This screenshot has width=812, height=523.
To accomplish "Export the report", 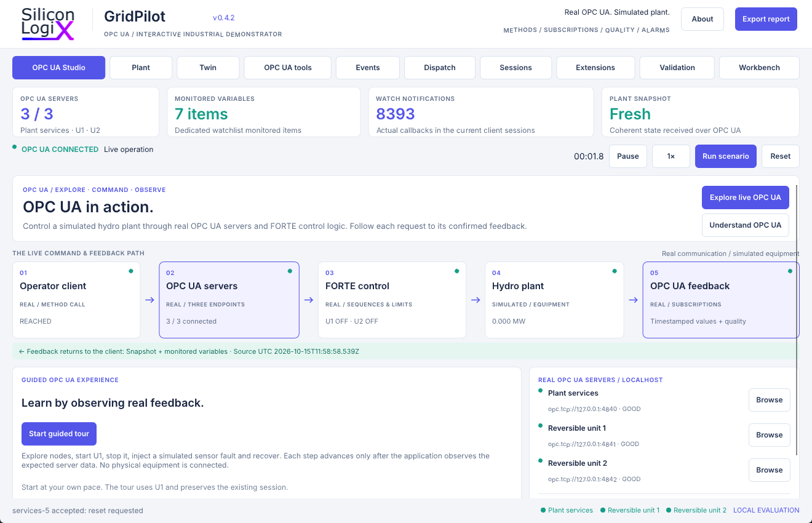I will (766, 19).
